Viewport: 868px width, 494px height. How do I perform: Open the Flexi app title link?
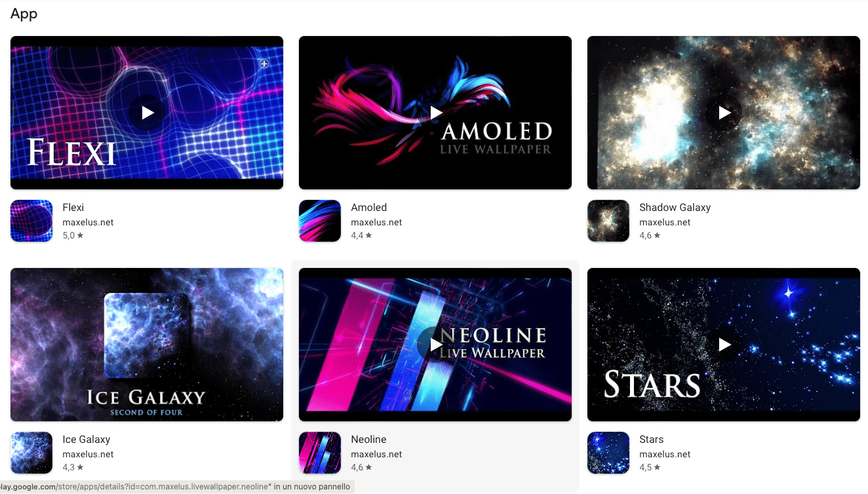click(x=73, y=208)
